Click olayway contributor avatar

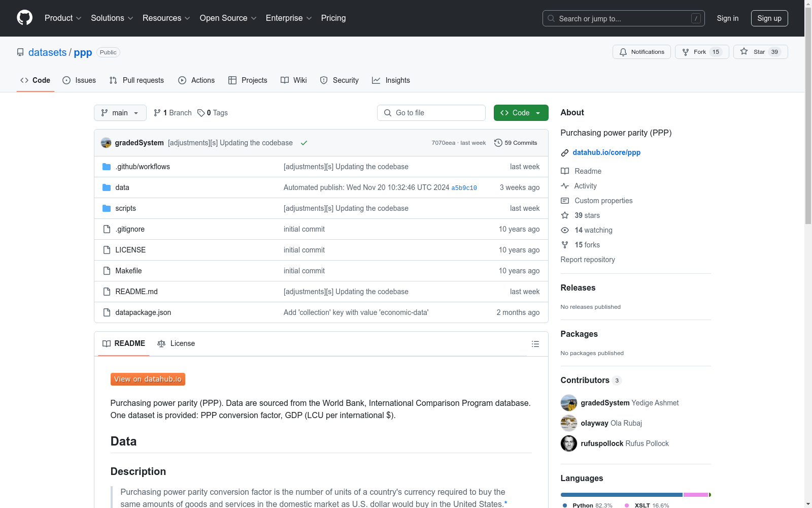(569, 423)
